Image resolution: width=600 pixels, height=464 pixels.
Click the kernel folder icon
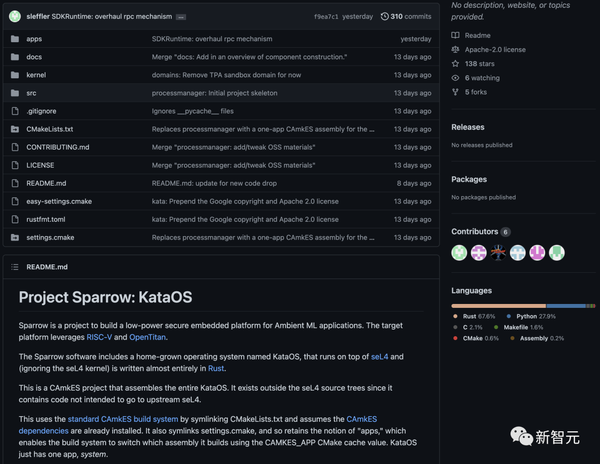(x=15, y=75)
